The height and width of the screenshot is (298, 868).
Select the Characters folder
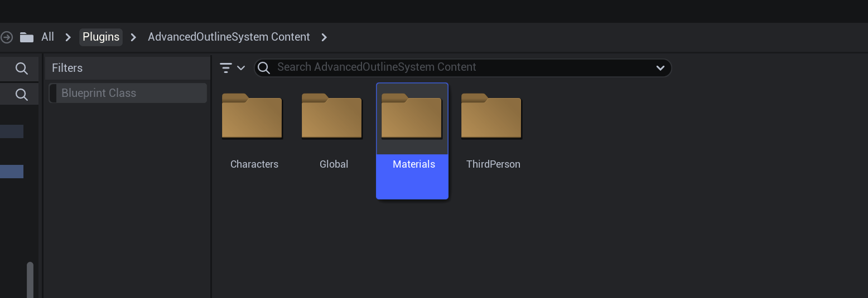(254, 128)
